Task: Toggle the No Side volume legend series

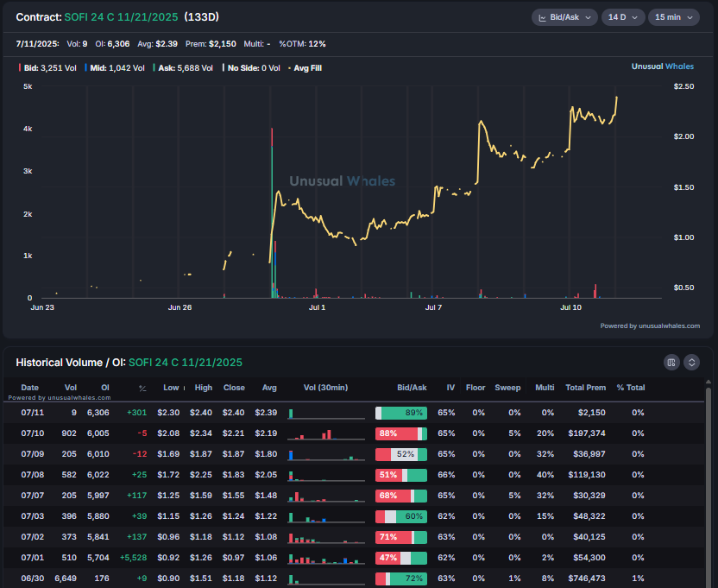Action: pos(251,68)
